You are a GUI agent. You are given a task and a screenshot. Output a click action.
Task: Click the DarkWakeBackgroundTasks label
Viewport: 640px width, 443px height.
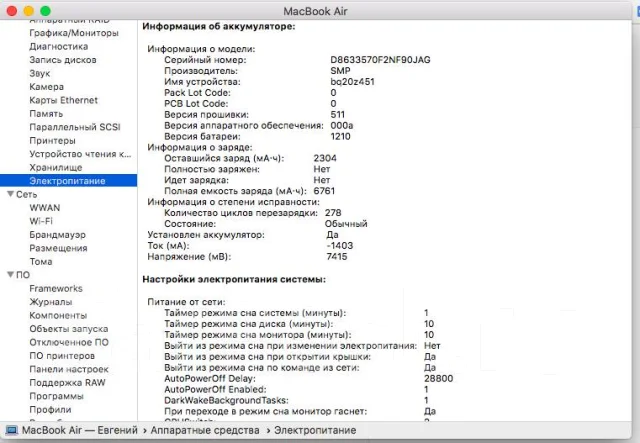coord(227,401)
